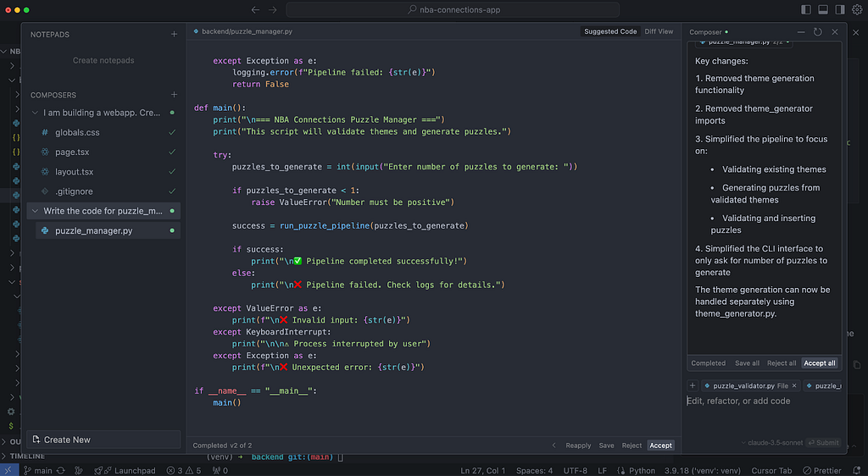The width and height of the screenshot is (868, 476).
Task: Add a new composer with the plus icon
Action: click(x=174, y=95)
